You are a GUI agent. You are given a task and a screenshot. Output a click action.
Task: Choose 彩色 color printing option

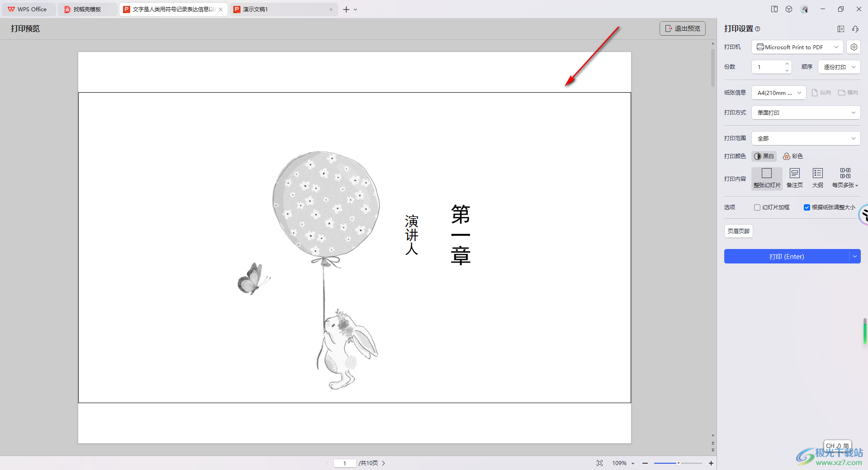tap(793, 156)
